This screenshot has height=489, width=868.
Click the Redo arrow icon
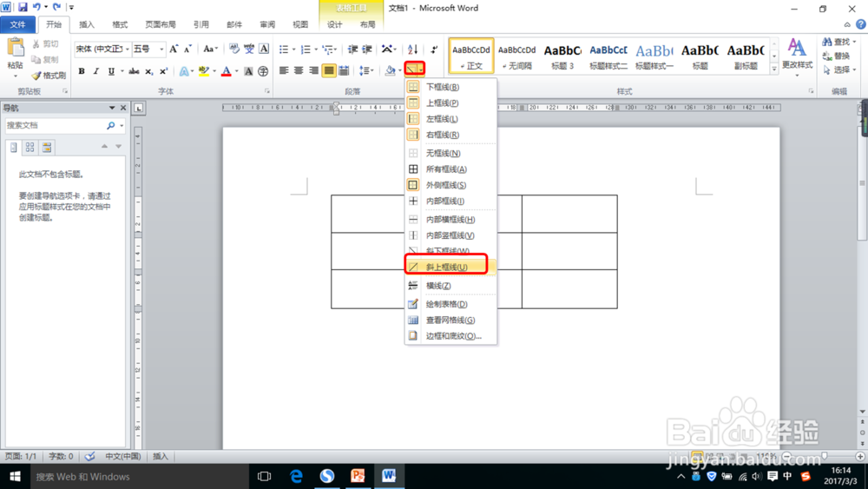tap(56, 7)
